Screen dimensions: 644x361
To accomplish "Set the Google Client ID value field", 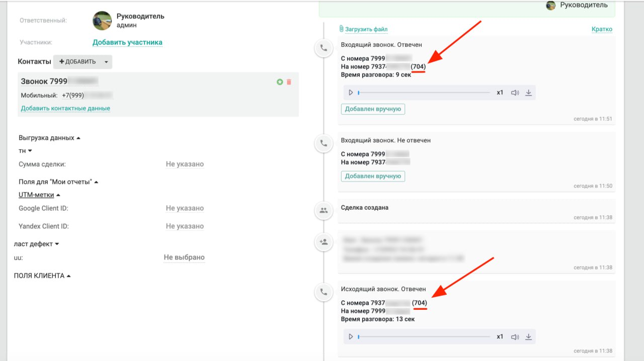I will (185, 208).
